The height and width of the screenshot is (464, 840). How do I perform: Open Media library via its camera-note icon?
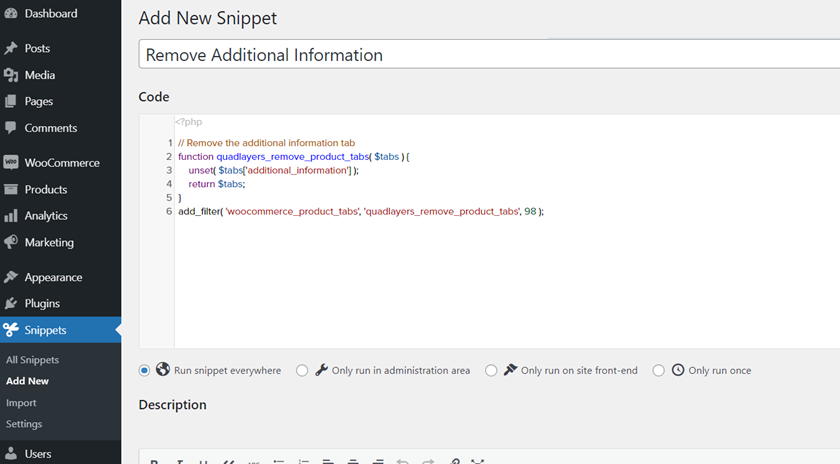11,75
